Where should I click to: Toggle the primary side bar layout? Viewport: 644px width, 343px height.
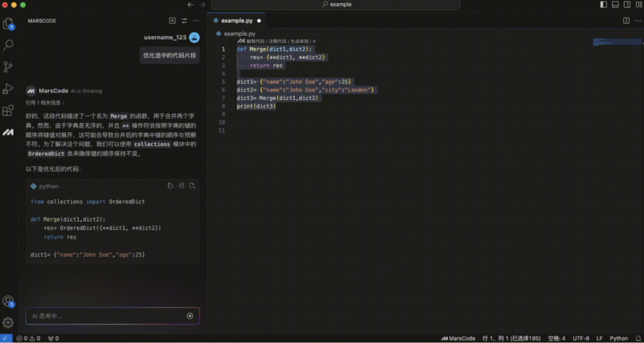pyautogui.click(x=603, y=5)
